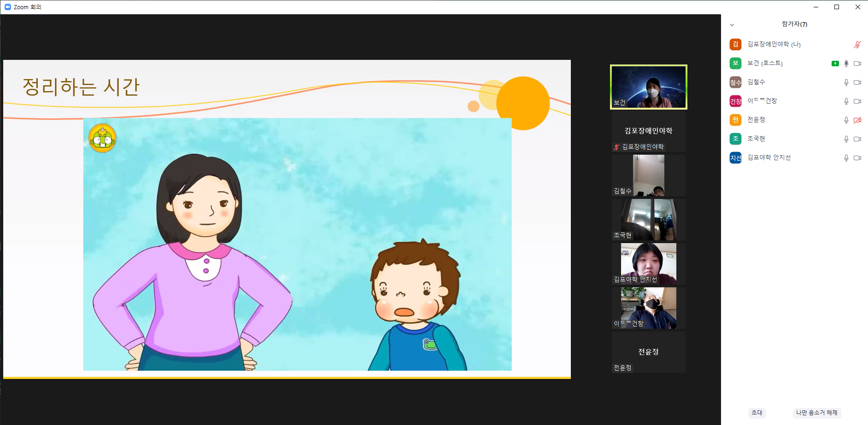Click the video camera icon for 김철수
The image size is (868, 425).
(x=857, y=82)
